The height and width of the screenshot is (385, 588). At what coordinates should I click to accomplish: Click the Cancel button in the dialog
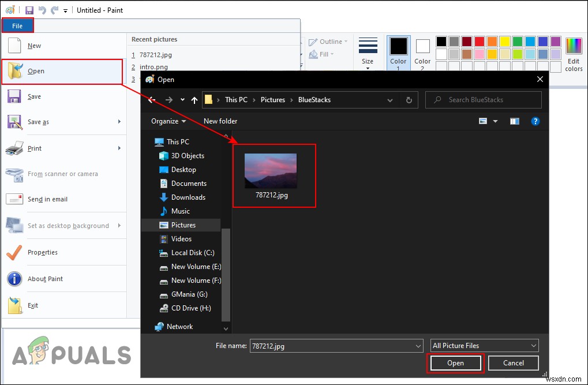(512, 362)
